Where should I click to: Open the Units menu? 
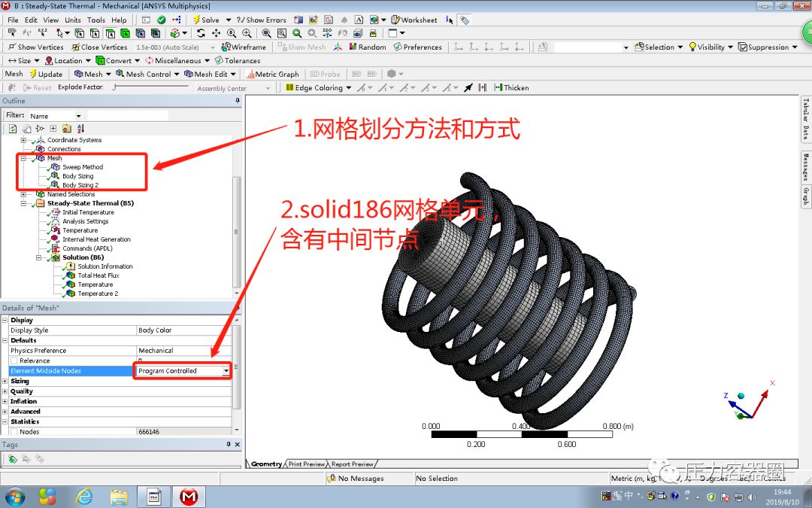tap(72, 20)
